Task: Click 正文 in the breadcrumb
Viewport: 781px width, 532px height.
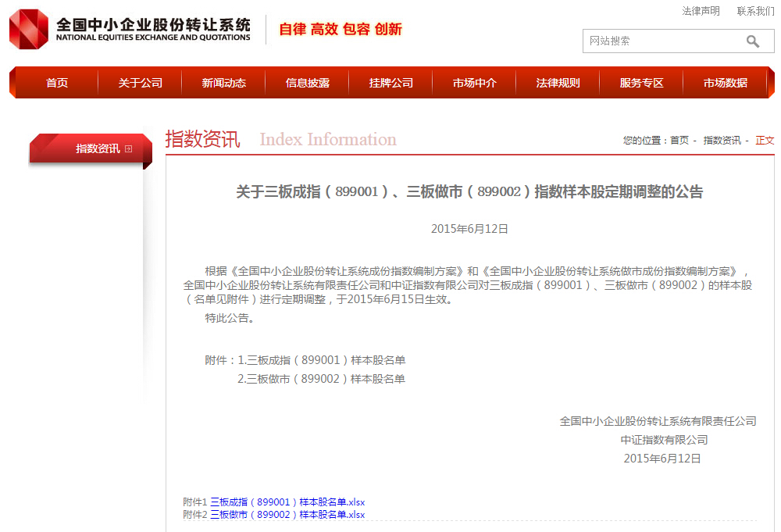Action: pos(765,141)
